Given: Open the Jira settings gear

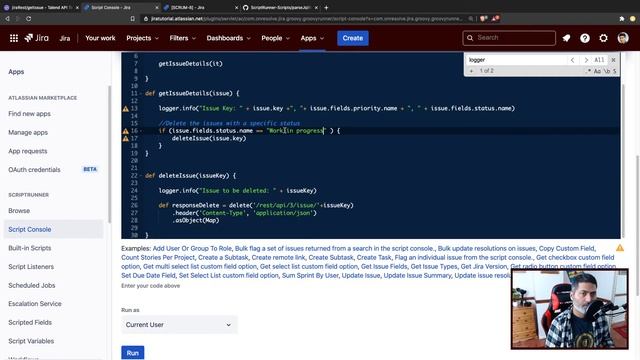Looking at the screenshot, I should [x=603, y=38].
